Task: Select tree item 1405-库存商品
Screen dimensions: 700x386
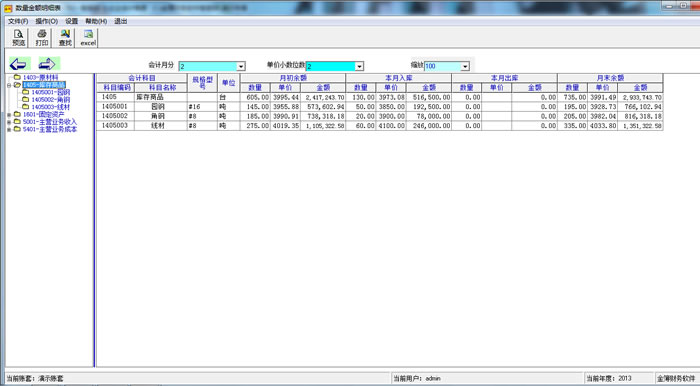Action: (x=44, y=85)
